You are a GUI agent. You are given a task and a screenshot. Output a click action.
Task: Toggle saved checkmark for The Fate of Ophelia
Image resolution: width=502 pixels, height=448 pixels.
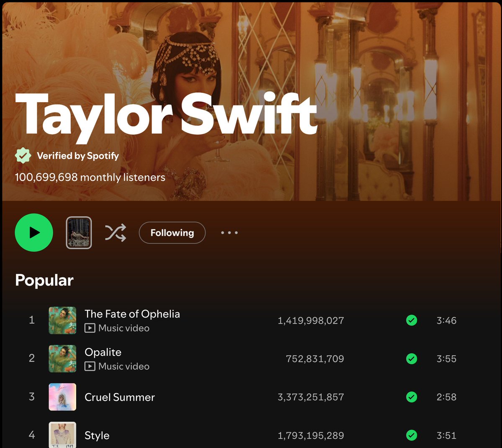tap(412, 320)
